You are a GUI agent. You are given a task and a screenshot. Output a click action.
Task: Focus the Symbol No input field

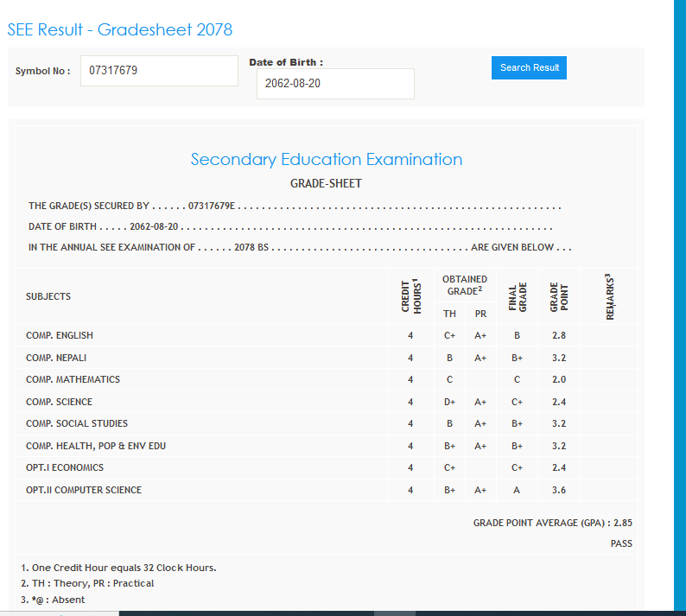[x=158, y=71]
